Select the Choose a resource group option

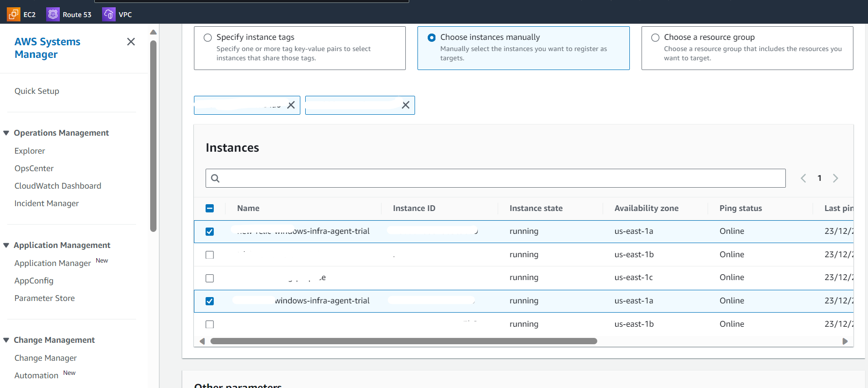click(x=655, y=37)
